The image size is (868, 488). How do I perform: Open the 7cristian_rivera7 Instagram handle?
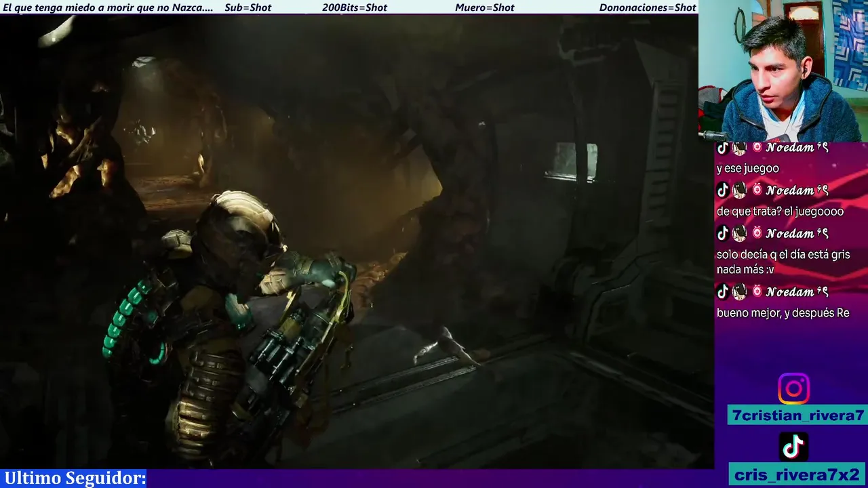coord(797,415)
